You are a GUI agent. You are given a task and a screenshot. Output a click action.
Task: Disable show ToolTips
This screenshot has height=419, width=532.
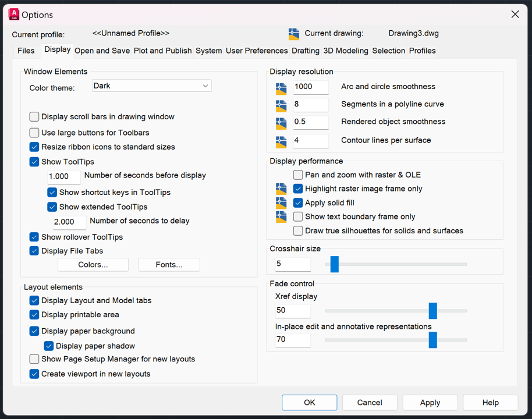coord(33,161)
